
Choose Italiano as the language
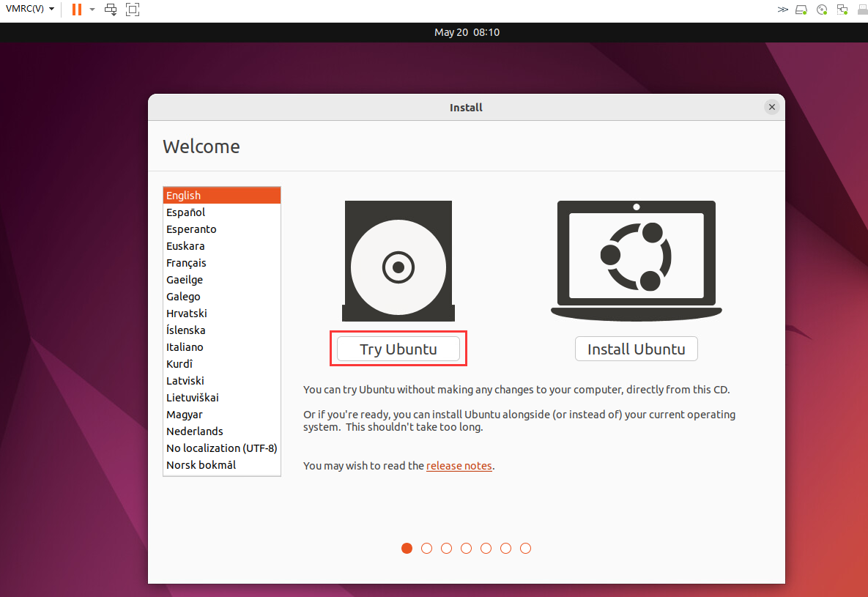[222, 347]
